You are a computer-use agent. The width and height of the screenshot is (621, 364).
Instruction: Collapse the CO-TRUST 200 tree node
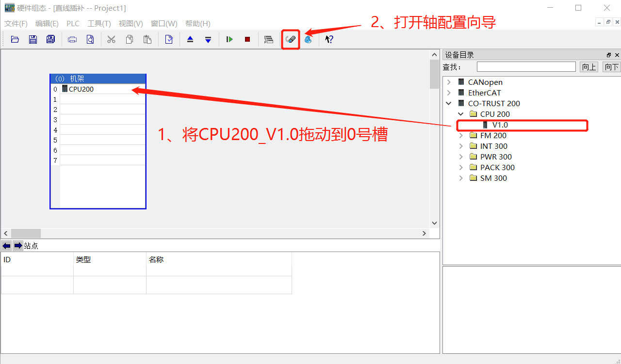(449, 104)
